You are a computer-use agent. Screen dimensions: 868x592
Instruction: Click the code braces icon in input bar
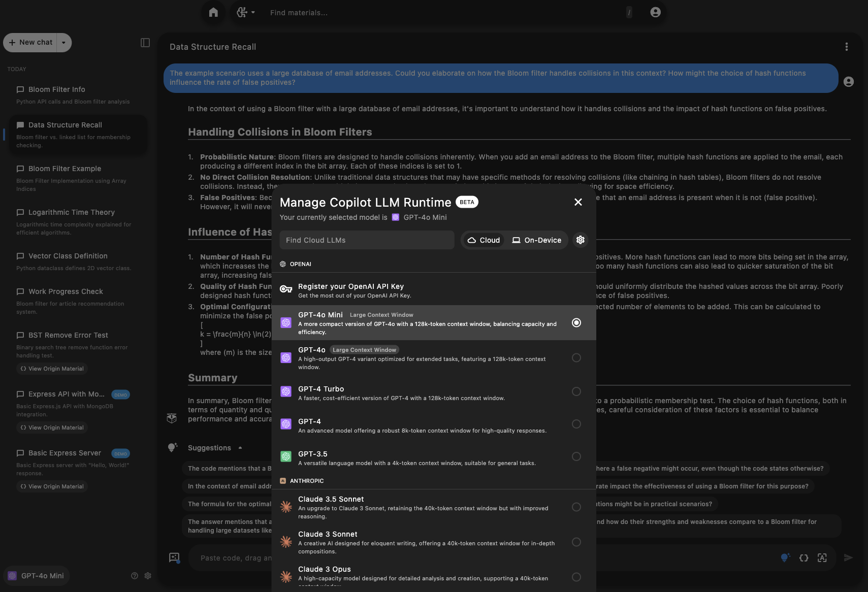pyautogui.click(x=803, y=557)
